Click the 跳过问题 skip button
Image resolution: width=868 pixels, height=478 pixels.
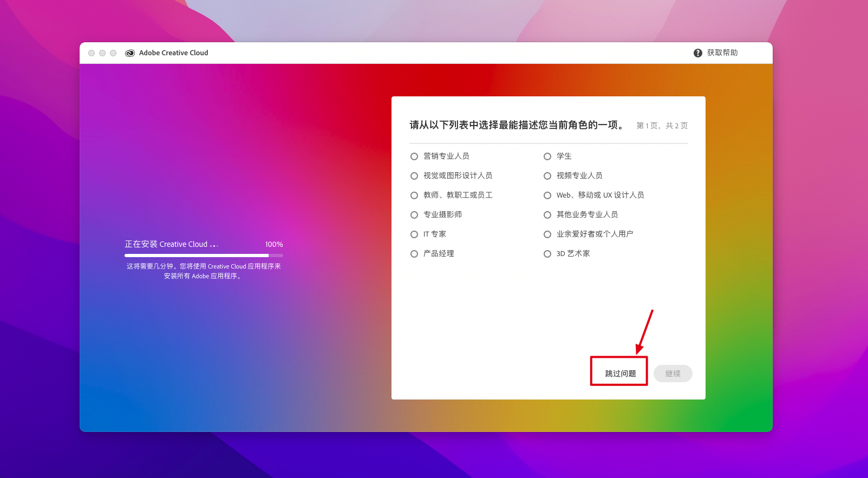point(620,374)
